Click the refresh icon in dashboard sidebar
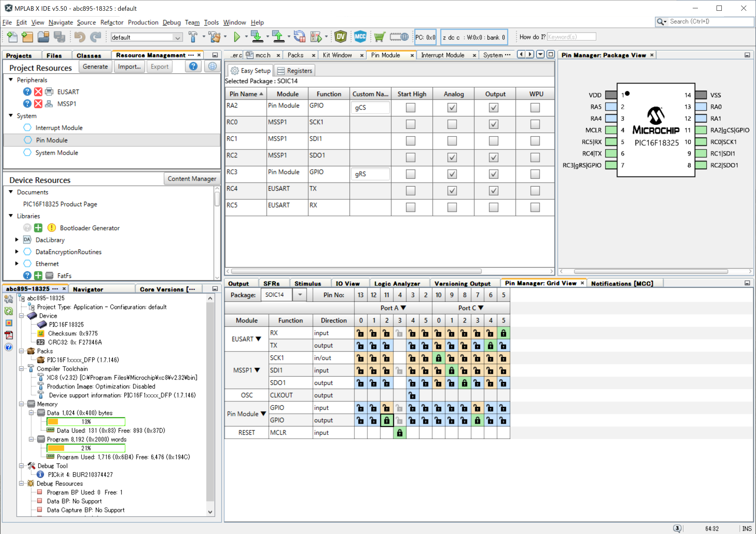 click(x=9, y=311)
